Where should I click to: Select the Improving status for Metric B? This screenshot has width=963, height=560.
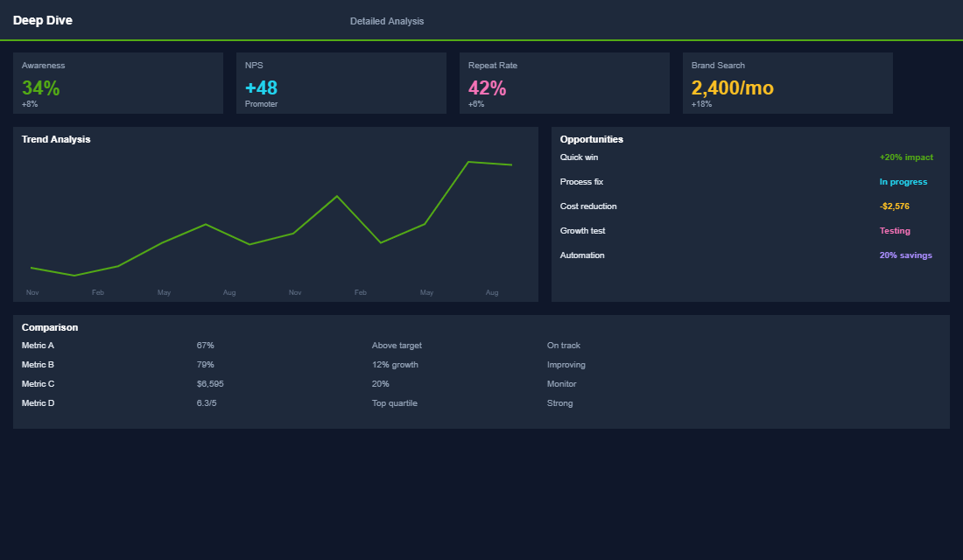pos(566,364)
